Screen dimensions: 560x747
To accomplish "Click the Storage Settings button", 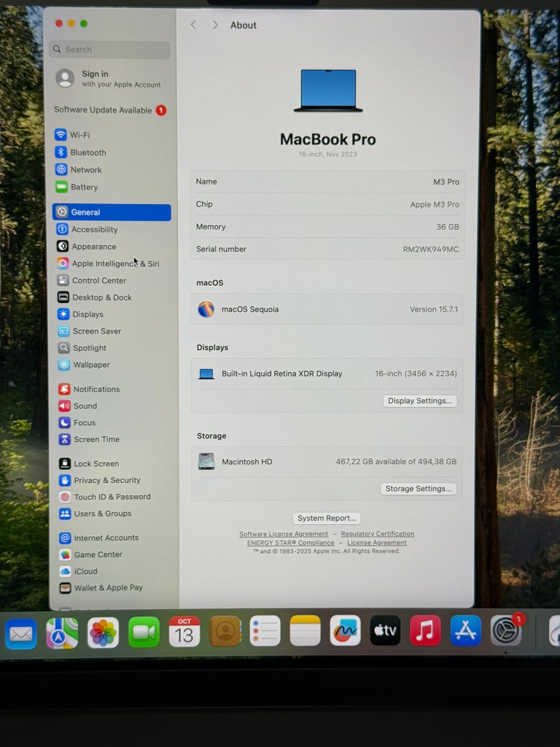I will pos(418,489).
